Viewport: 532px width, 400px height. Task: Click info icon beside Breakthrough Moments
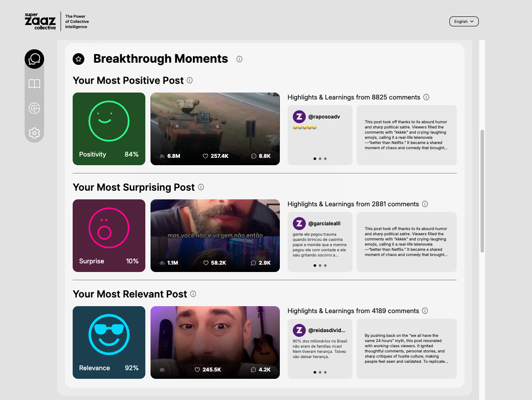tap(239, 59)
